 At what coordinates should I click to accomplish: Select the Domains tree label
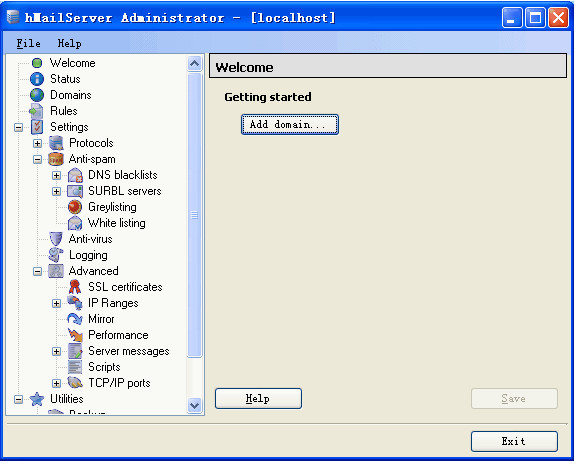coord(71,95)
